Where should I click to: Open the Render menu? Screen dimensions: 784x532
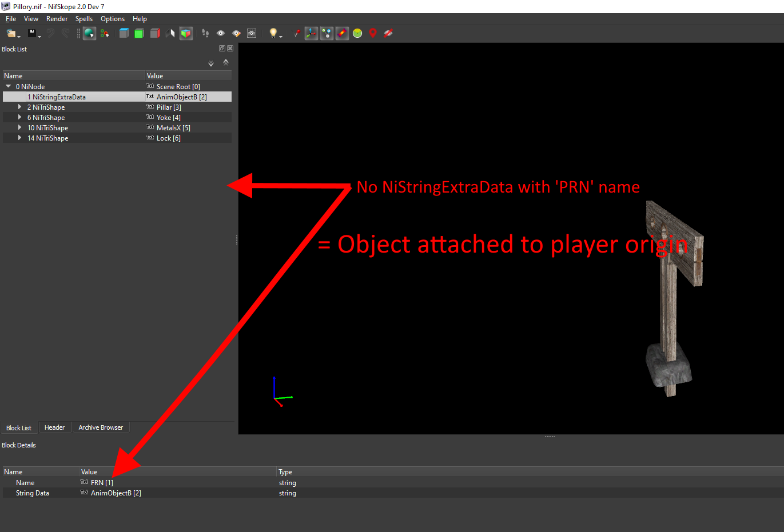click(x=57, y=19)
